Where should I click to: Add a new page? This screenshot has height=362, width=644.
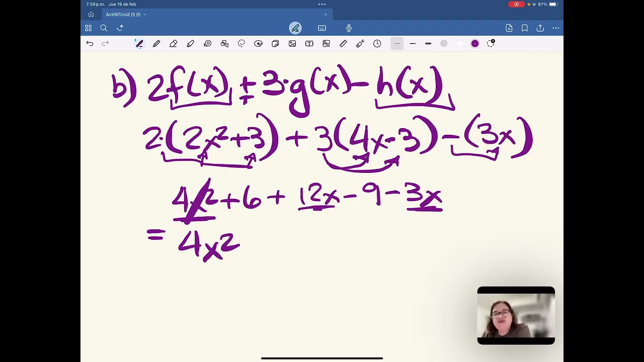point(509,28)
